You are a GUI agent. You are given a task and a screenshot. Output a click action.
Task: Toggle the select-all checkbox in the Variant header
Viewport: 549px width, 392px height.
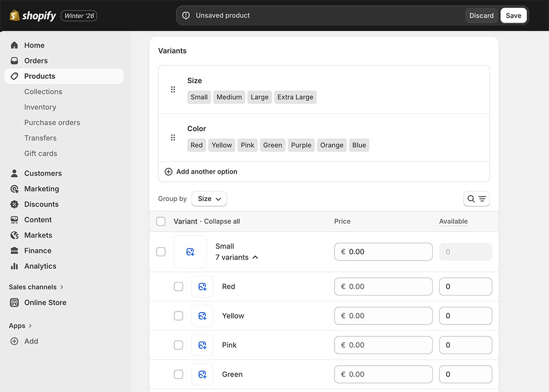(161, 221)
